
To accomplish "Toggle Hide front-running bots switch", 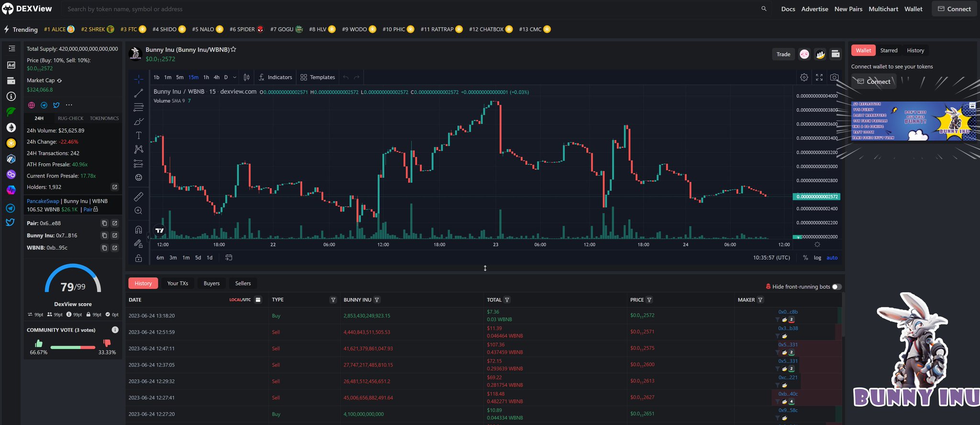I will coord(836,287).
